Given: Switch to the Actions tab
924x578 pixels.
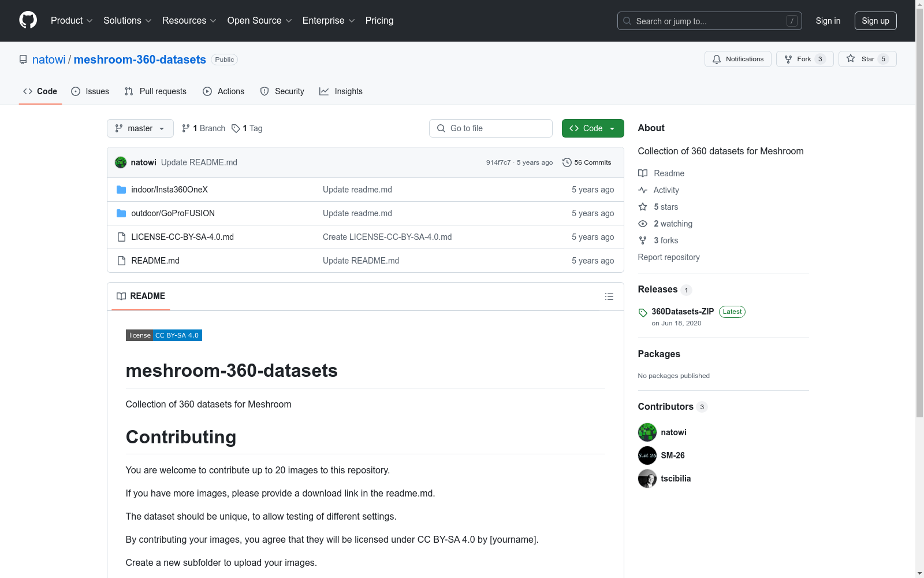Looking at the screenshot, I should 223,91.
